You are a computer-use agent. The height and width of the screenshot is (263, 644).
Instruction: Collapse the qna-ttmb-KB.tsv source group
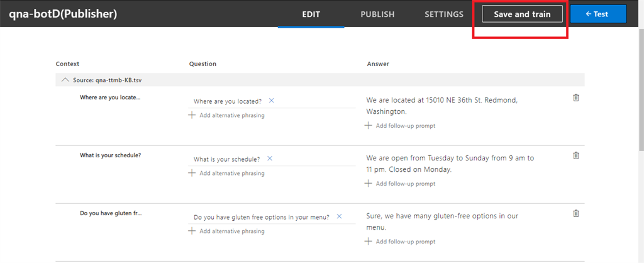click(65, 80)
